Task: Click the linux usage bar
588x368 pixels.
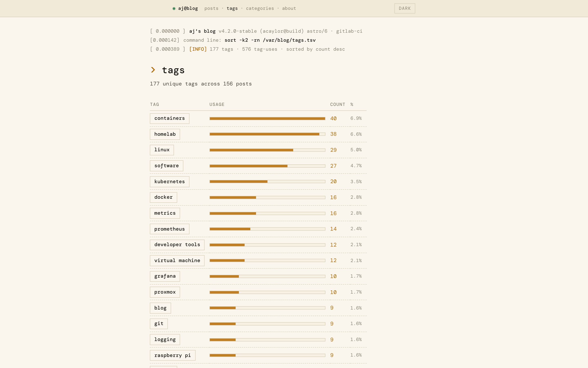Action: (x=267, y=150)
